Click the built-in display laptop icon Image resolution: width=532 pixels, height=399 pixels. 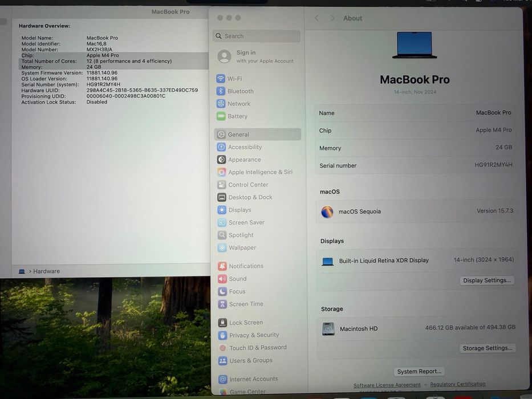pos(328,261)
